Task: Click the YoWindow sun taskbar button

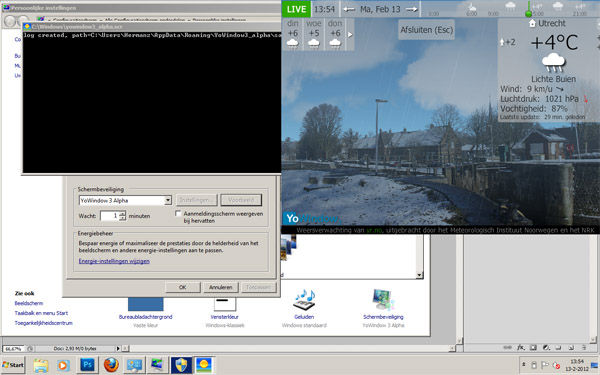Action: click(x=204, y=365)
